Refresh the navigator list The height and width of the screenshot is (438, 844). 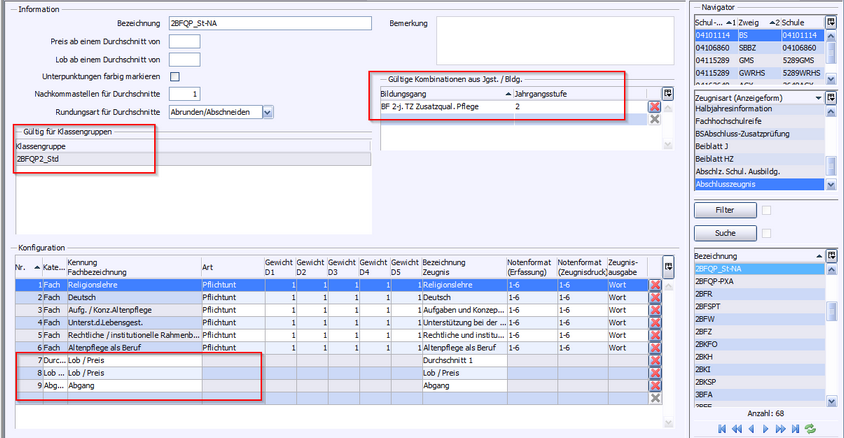[x=810, y=428]
